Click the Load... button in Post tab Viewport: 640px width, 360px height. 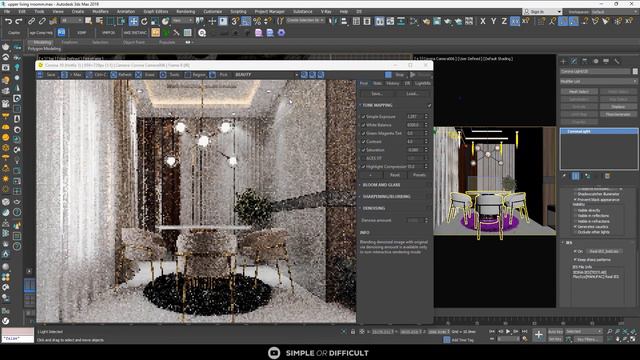pyautogui.click(x=412, y=94)
